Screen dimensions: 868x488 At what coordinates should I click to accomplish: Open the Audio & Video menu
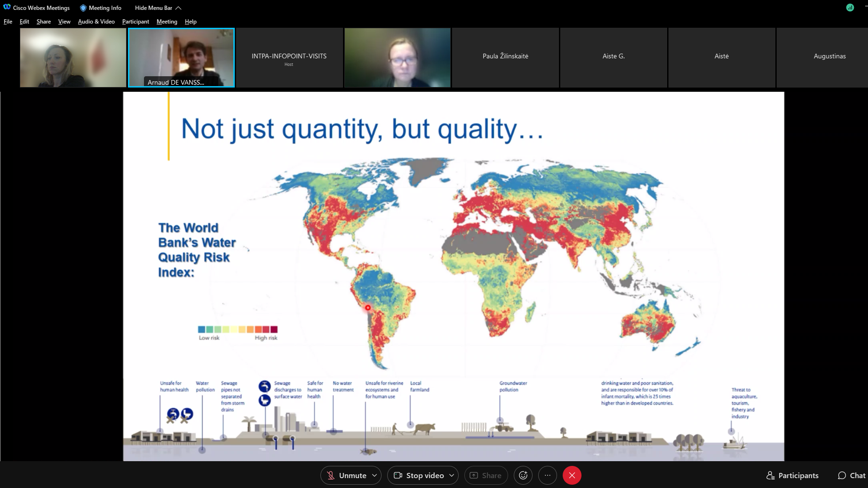[x=96, y=22]
